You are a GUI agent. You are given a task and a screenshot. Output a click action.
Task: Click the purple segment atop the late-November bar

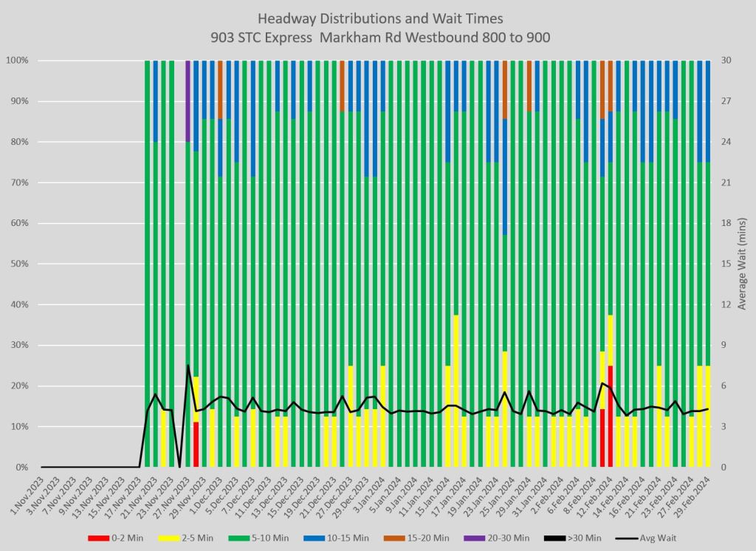coord(188,101)
